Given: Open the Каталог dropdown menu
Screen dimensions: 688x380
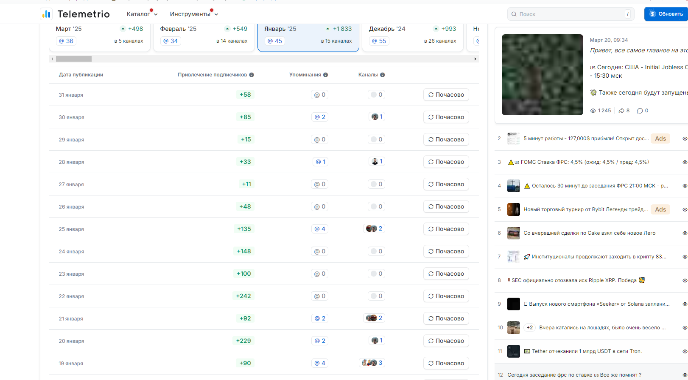Looking at the screenshot, I should (142, 14).
